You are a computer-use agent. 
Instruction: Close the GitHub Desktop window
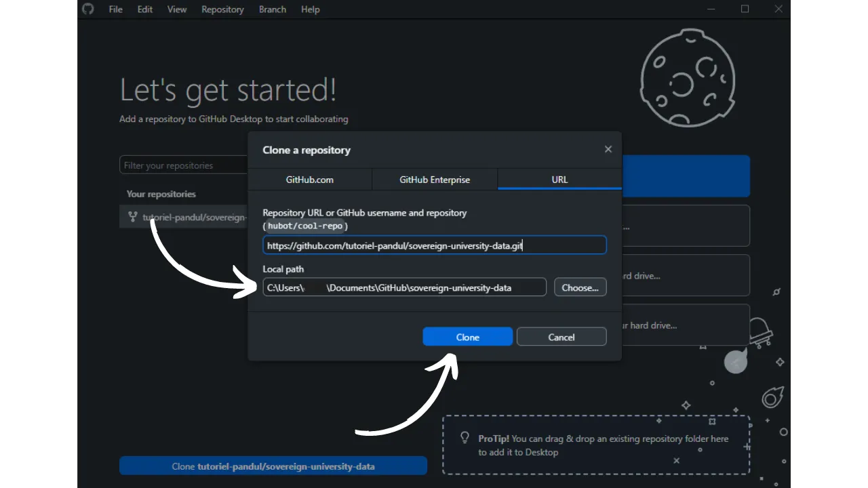coord(778,9)
